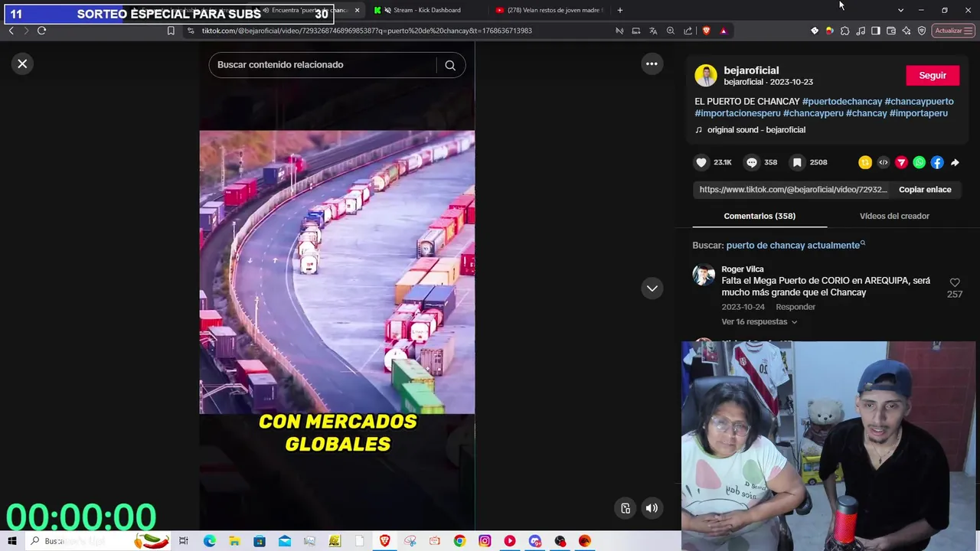This screenshot has width=980, height=551.
Task: Open comments via speech bubble icon
Action: tap(752, 162)
